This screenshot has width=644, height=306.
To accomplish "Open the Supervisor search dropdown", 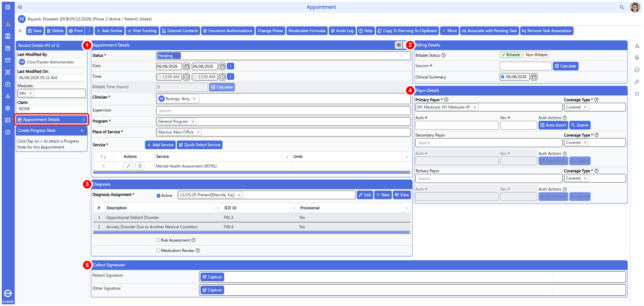I will coord(283,111).
